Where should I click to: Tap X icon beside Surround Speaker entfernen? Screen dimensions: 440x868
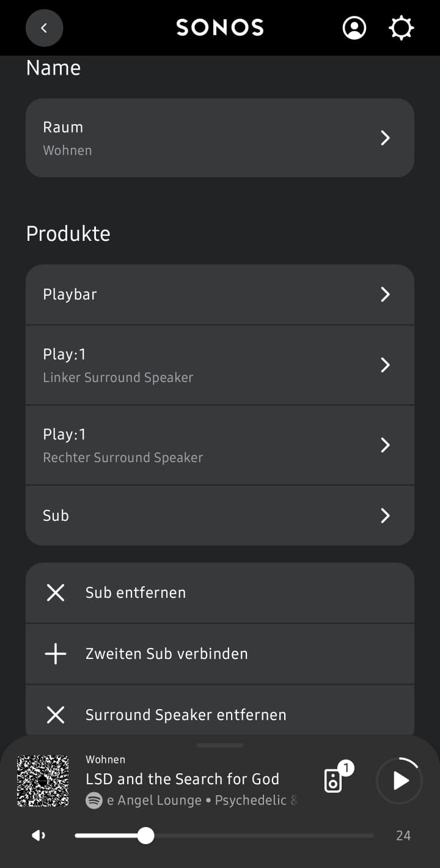point(56,715)
